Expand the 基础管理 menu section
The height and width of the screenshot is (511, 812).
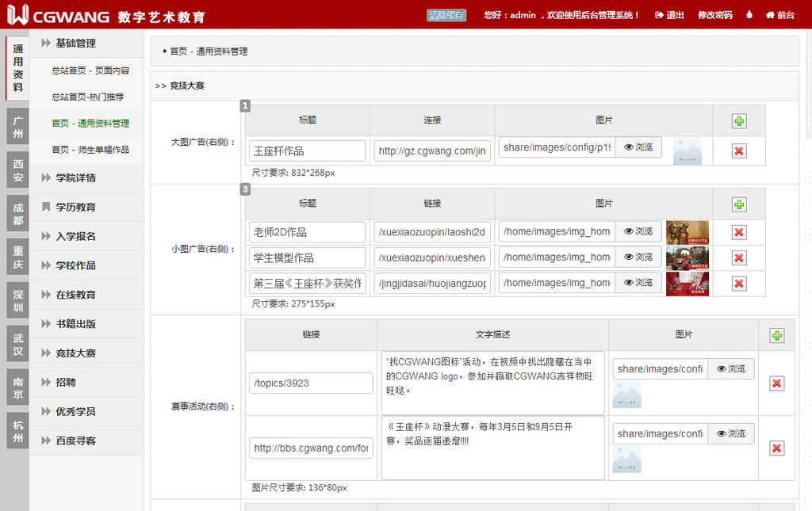pos(86,44)
